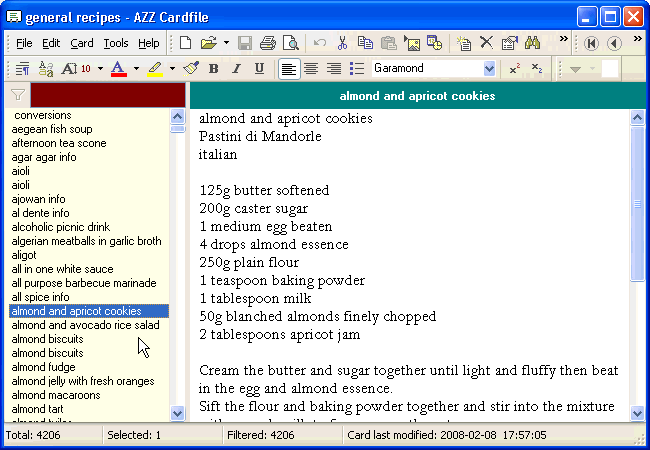Click the Save floppy disk icon
The image size is (650, 450).
pos(245,43)
